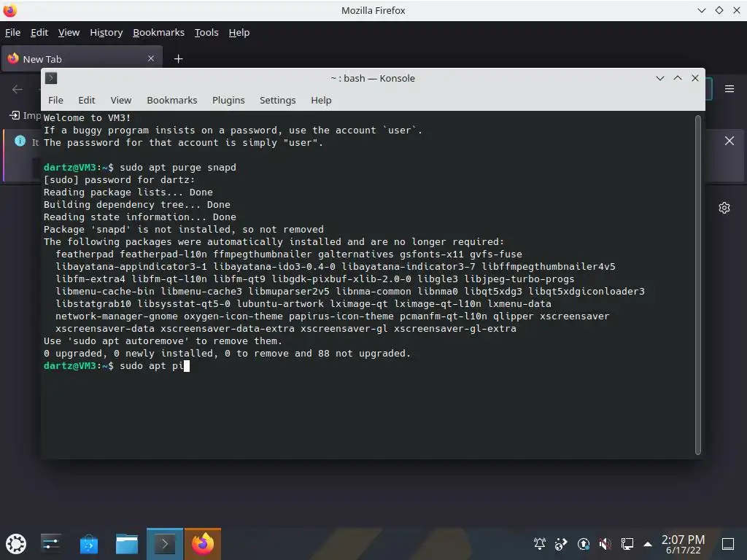Open Konsole Help menu

[x=321, y=101]
